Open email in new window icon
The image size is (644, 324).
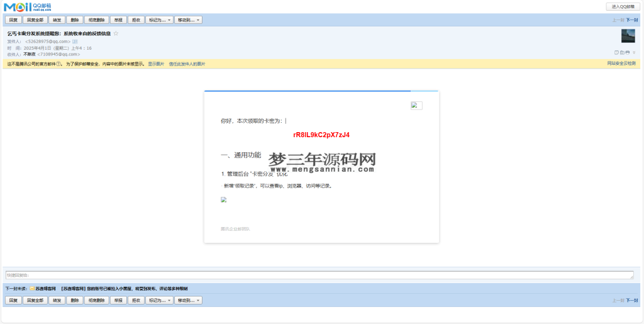(x=622, y=53)
